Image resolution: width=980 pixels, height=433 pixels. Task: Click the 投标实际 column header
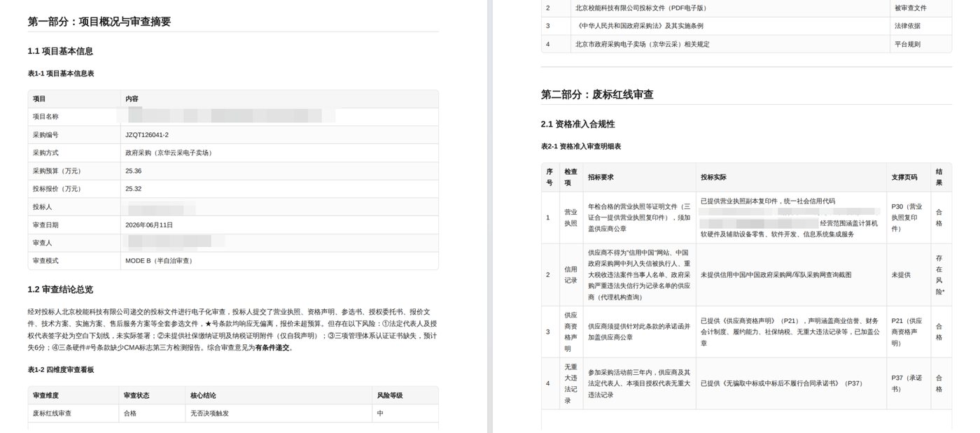tap(713, 177)
